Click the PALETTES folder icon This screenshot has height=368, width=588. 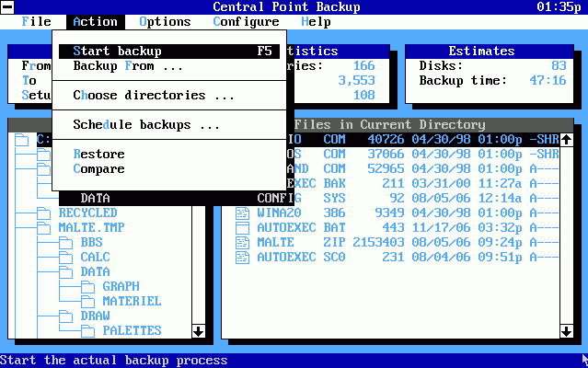pos(87,330)
